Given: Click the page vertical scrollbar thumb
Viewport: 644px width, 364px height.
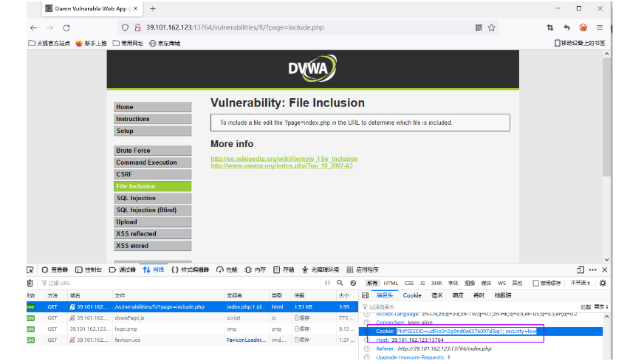Looking at the screenshot, I should pyautogui.click(x=606, y=117).
